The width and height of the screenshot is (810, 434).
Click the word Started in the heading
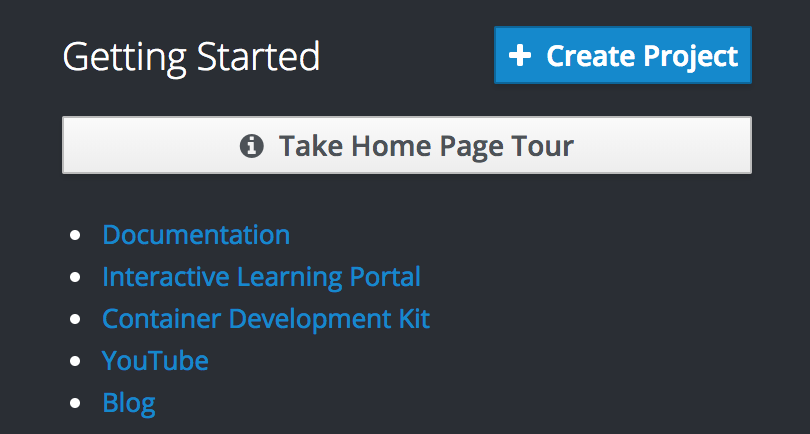(x=258, y=56)
